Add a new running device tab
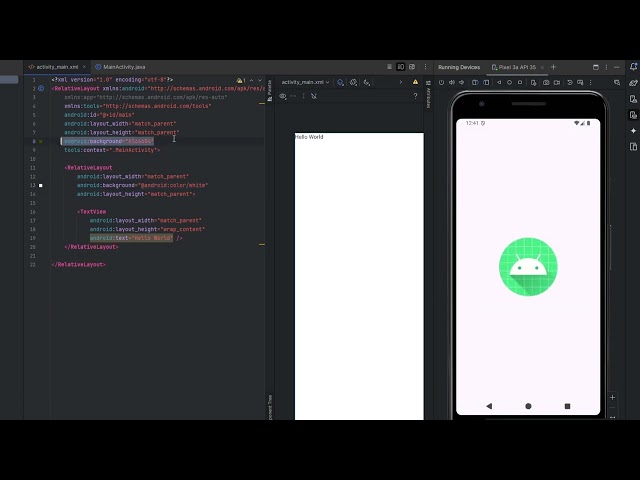Image resolution: width=640 pixels, height=480 pixels. point(553,67)
